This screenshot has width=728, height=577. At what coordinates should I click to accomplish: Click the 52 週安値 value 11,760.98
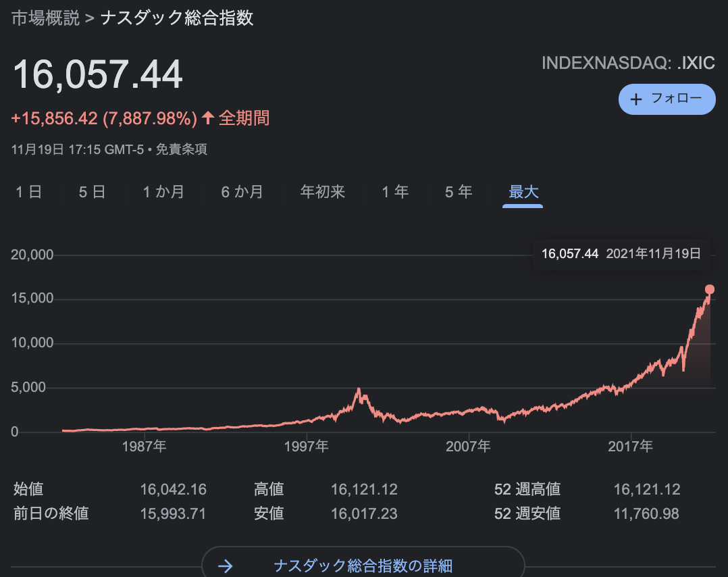coord(646,513)
